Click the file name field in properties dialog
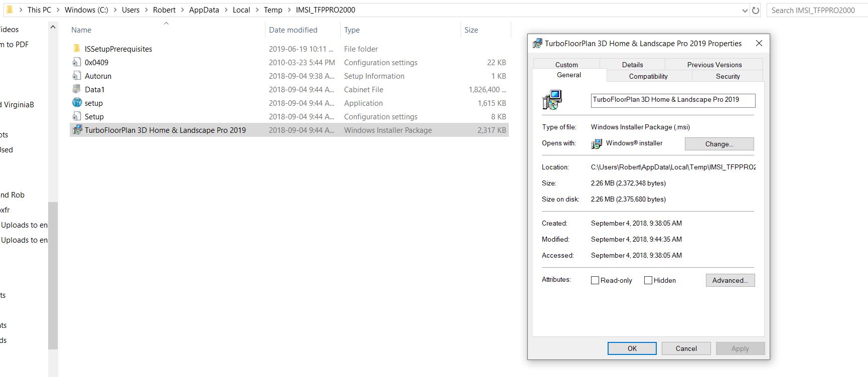This screenshot has width=868, height=377. (x=673, y=100)
